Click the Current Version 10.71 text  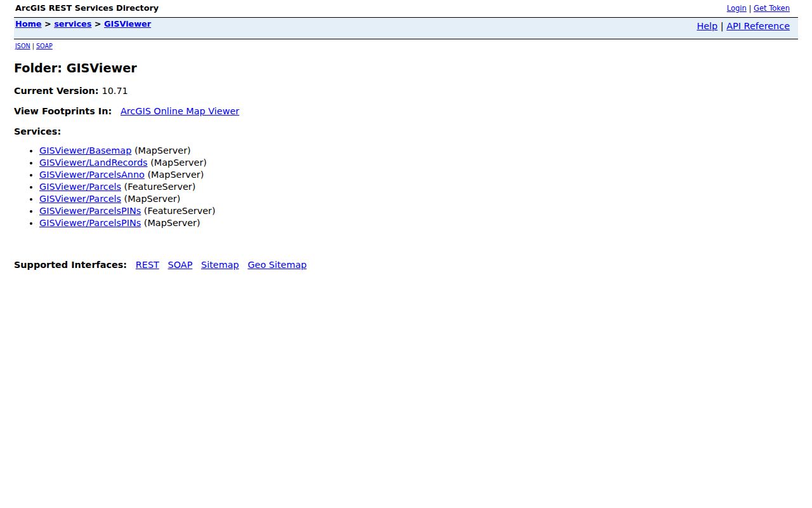[x=71, y=91]
